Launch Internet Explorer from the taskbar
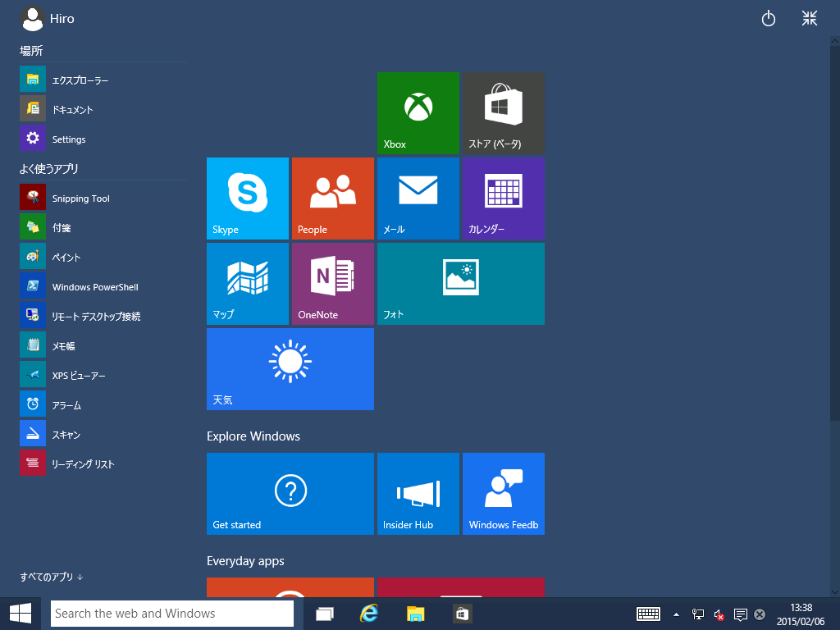The image size is (840, 630). 369,614
